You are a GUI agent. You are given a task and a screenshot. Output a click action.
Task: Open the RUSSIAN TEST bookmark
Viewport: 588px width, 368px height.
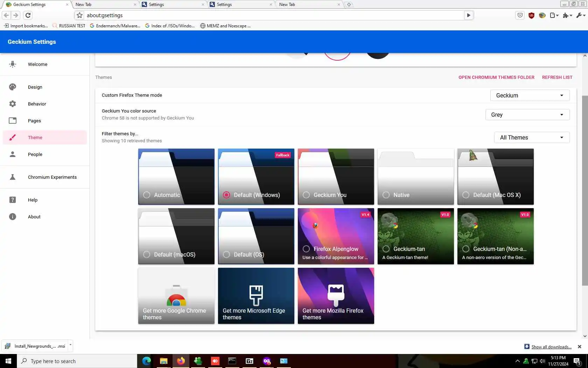point(69,26)
